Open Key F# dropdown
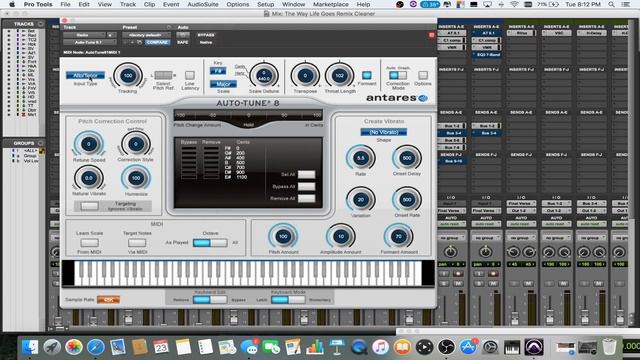Viewport: 640px width, 360px height. tap(218, 71)
